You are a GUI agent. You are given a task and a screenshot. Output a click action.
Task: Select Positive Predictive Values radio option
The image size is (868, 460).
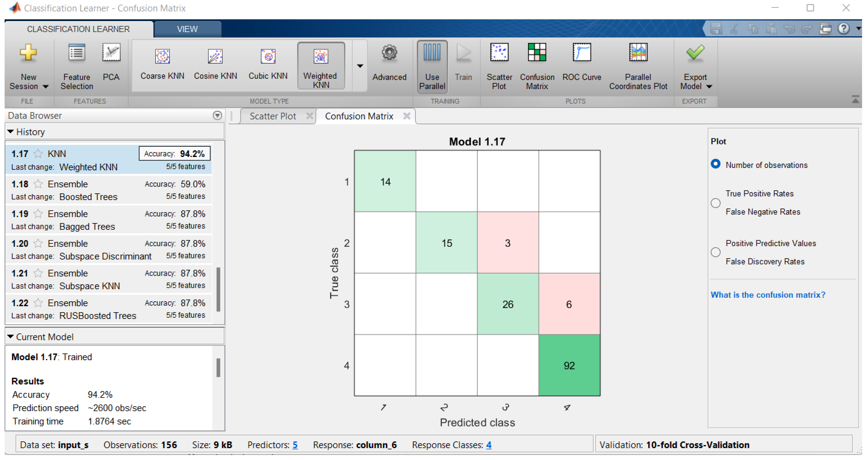click(x=715, y=252)
